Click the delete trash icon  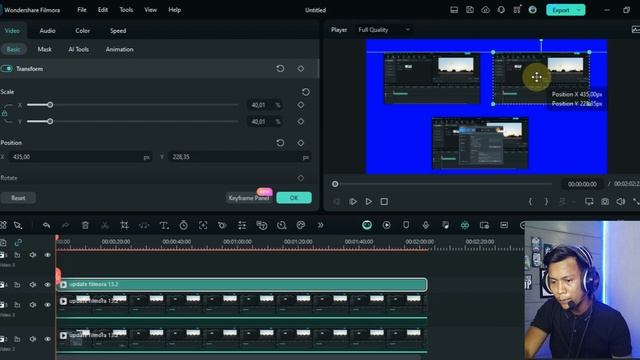click(85, 225)
